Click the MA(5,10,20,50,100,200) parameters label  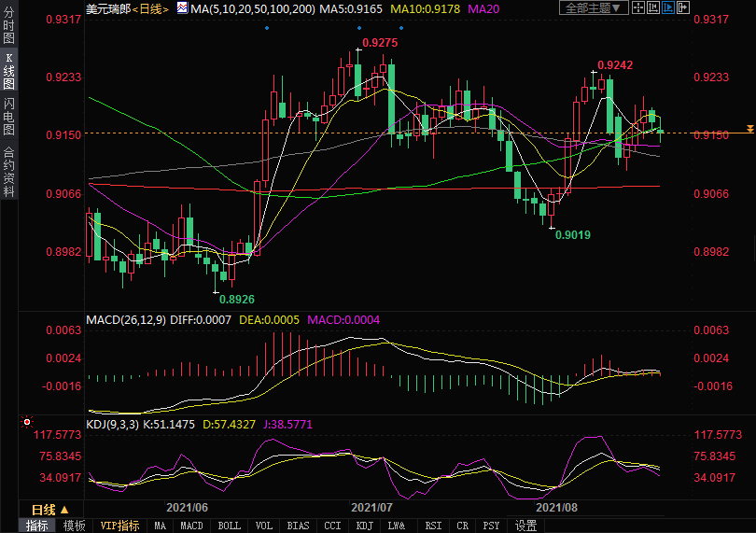point(252,8)
